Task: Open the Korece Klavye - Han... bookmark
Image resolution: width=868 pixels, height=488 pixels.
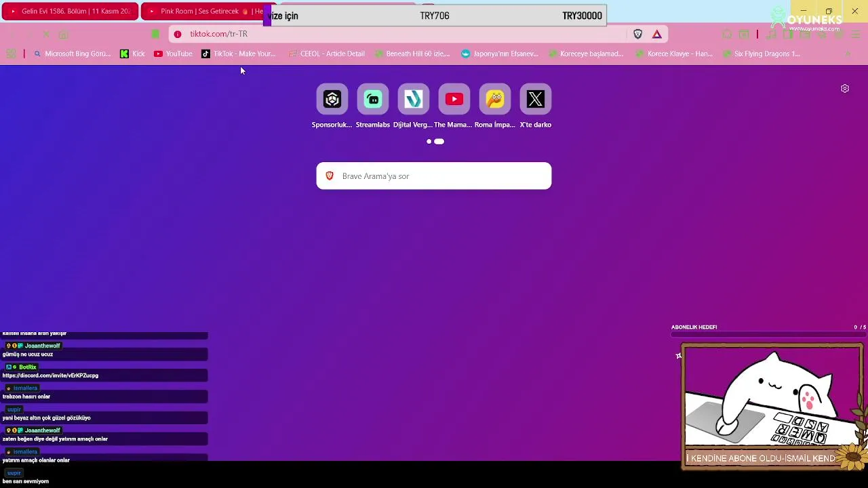Action: point(674,54)
